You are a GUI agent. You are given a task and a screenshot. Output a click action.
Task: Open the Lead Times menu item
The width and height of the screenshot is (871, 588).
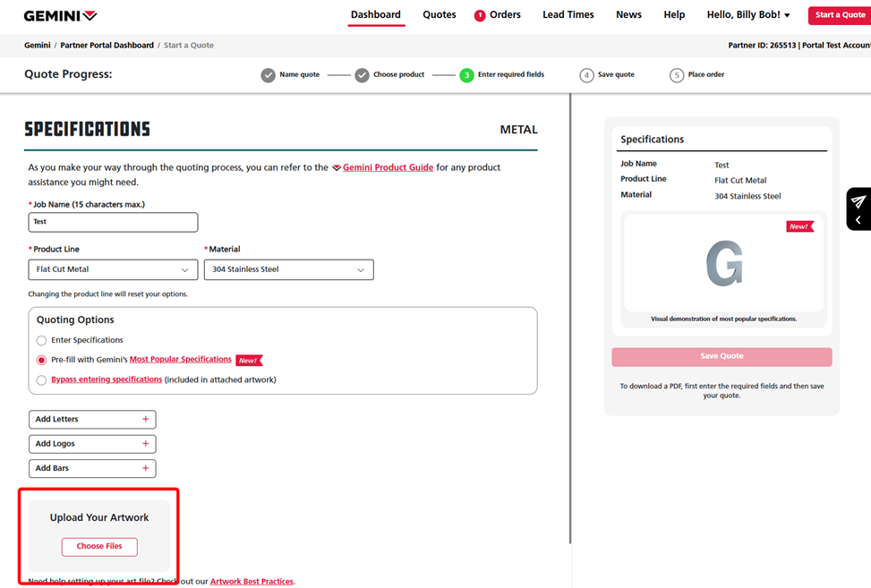coord(568,15)
